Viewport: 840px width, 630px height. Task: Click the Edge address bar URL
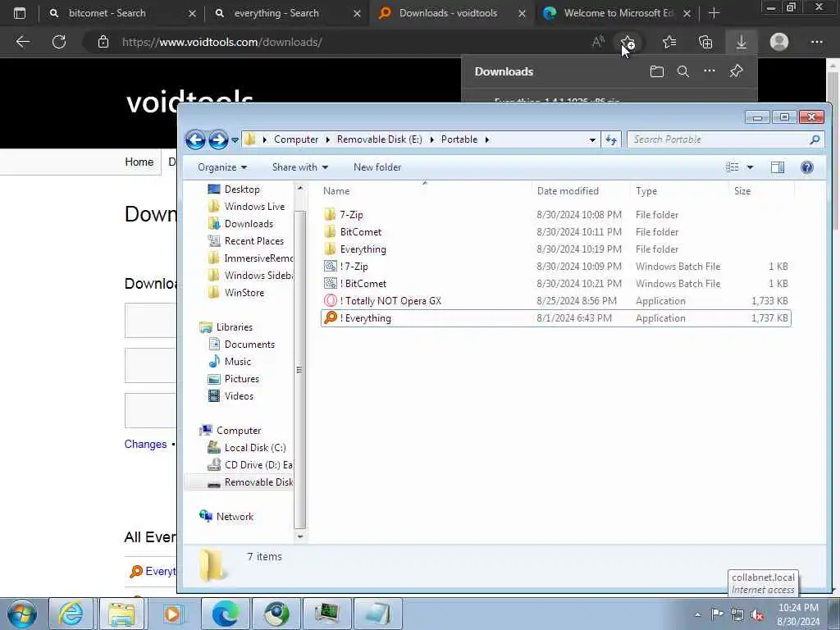221,42
